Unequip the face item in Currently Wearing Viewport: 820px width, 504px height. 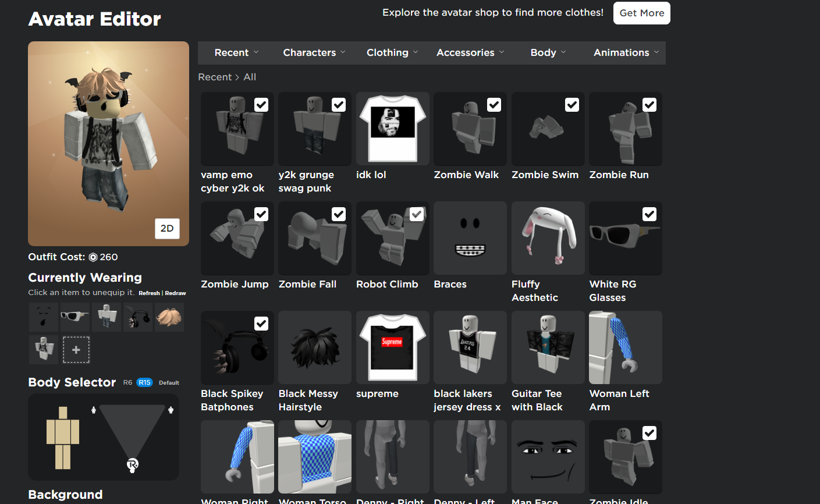point(44,317)
